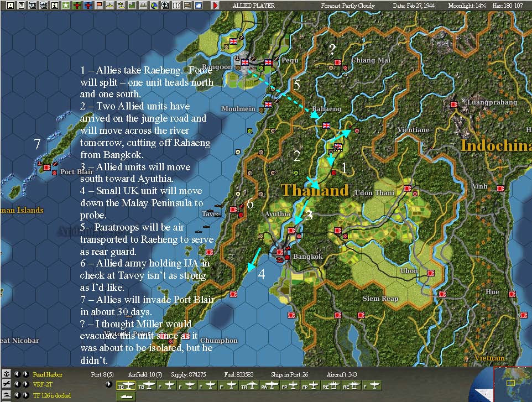Go to previous task force before TF 126
Image resolution: width=532 pixels, height=402 pixels.
click(x=17, y=395)
